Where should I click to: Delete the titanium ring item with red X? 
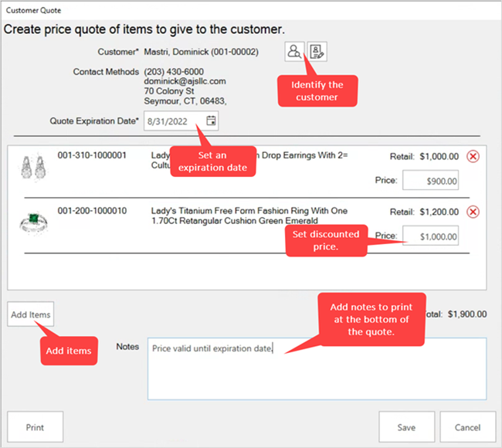click(473, 212)
